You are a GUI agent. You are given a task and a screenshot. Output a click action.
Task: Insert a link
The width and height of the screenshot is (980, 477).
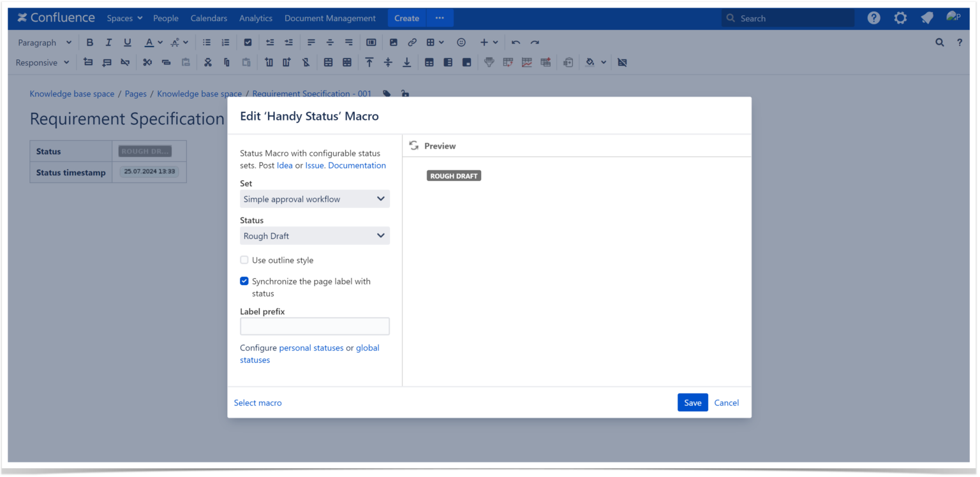pos(413,42)
